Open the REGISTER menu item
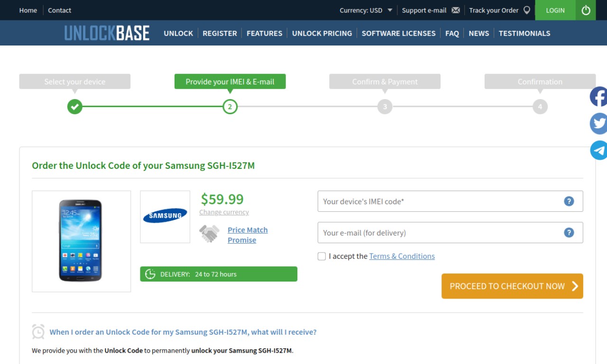The image size is (607, 364). 220,33
